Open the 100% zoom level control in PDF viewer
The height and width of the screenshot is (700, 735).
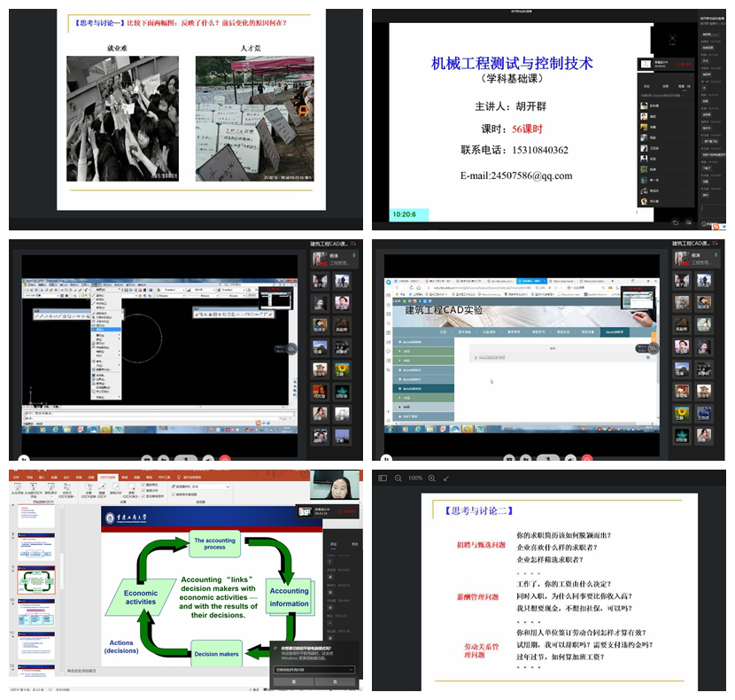415,478
